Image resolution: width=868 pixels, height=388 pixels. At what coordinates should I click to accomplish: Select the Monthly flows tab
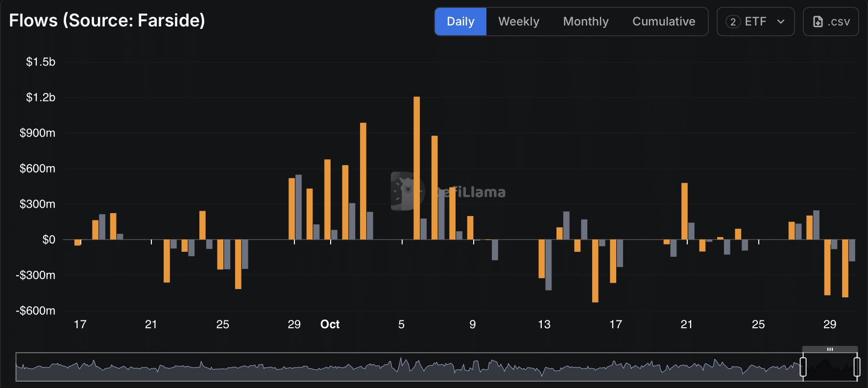pyautogui.click(x=585, y=22)
